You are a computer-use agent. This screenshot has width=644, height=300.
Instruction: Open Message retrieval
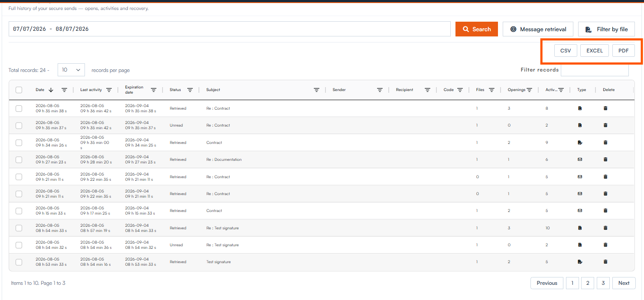[538, 29]
